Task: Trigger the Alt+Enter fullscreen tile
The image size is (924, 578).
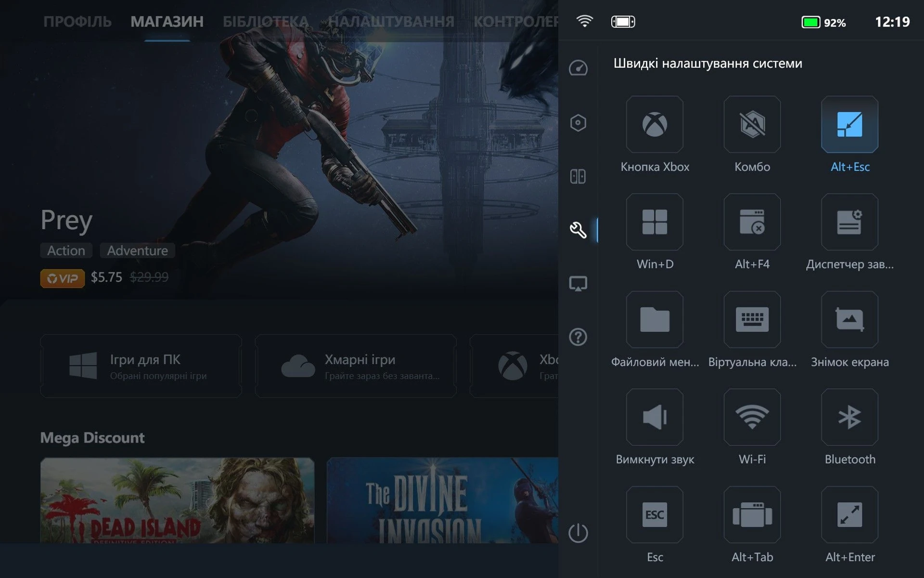Action: tap(850, 514)
